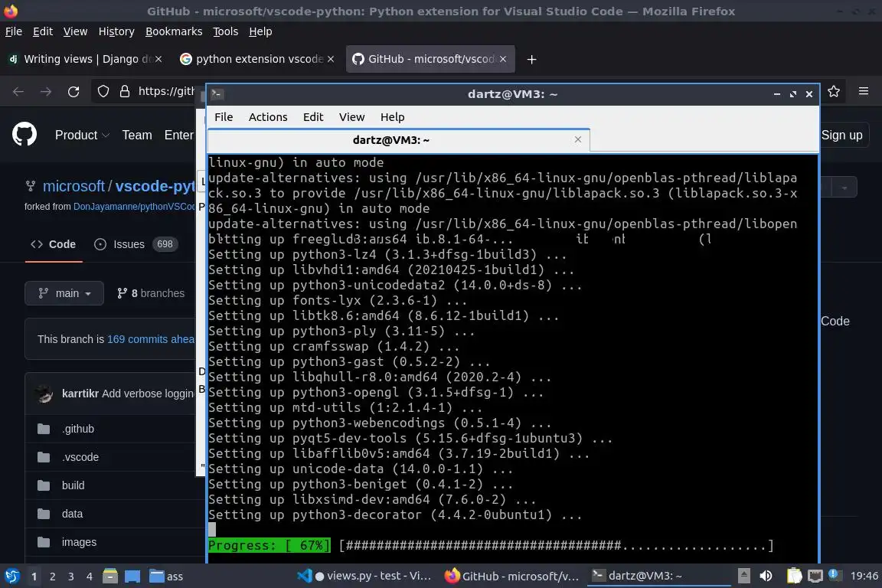Image resolution: width=882 pixels, height=588 pixels.
Task: Open the panel start menu icon
Action: tap(11, 577)
